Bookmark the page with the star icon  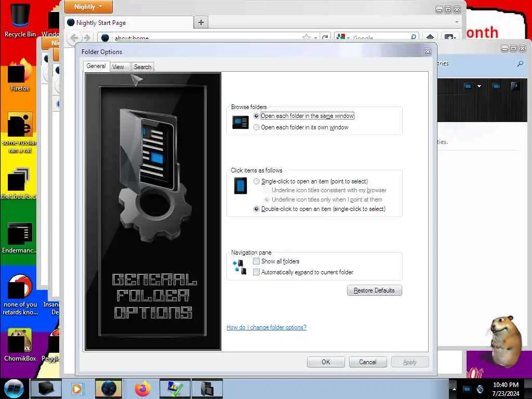click(x=307, y=37)
